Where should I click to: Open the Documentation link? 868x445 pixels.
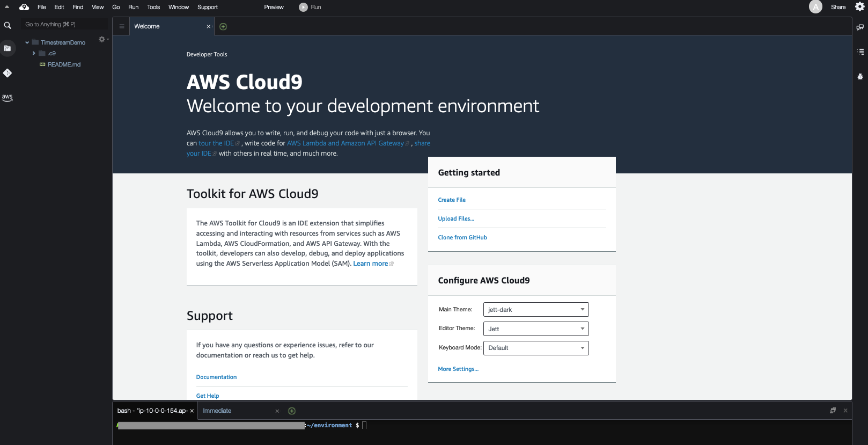coord(216,377)
